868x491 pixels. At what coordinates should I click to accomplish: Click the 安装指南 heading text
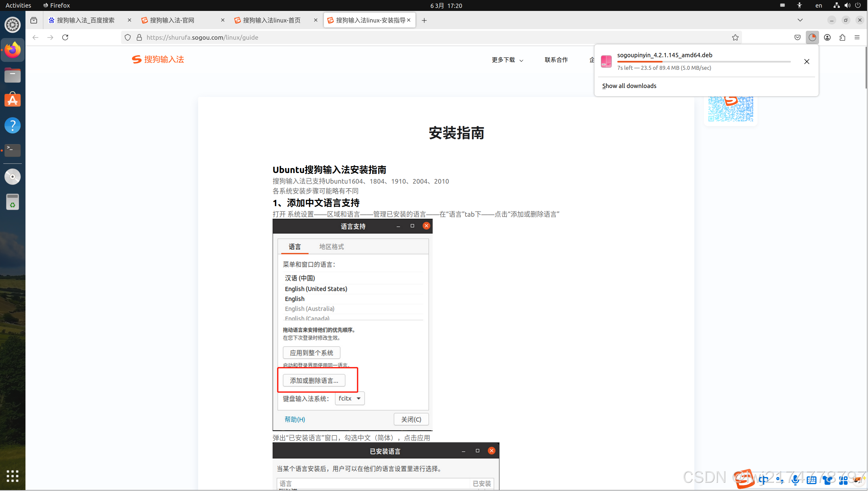(456, 133)
